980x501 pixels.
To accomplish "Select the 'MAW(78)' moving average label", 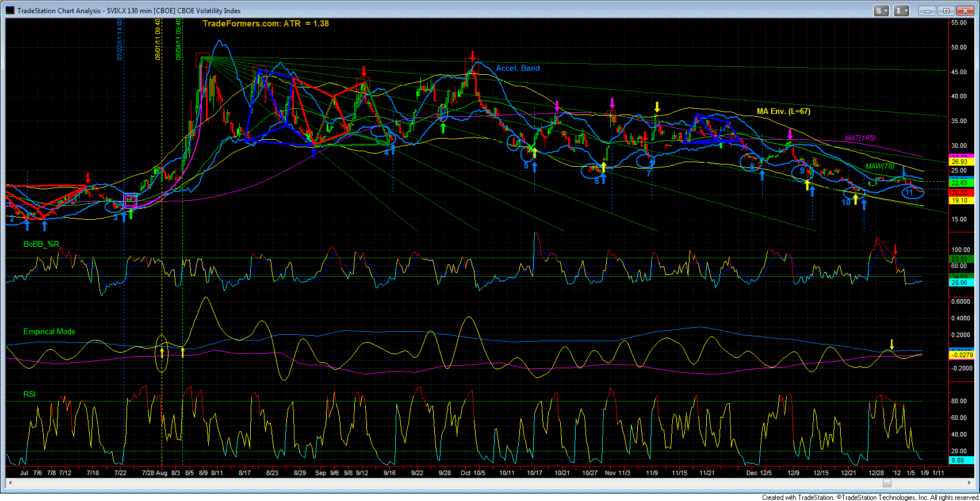I will click(x=880, y=166).
